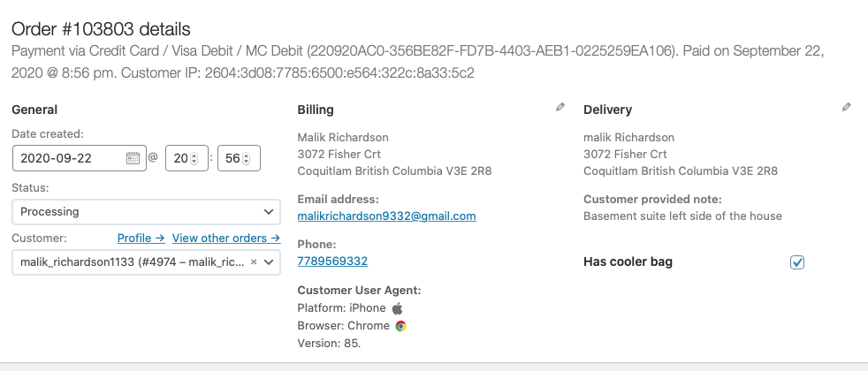Image resolution: width=868 pixels, height=371 pixels.
Task: Follow the View other orders link
Action: click(x=225, y=238)
